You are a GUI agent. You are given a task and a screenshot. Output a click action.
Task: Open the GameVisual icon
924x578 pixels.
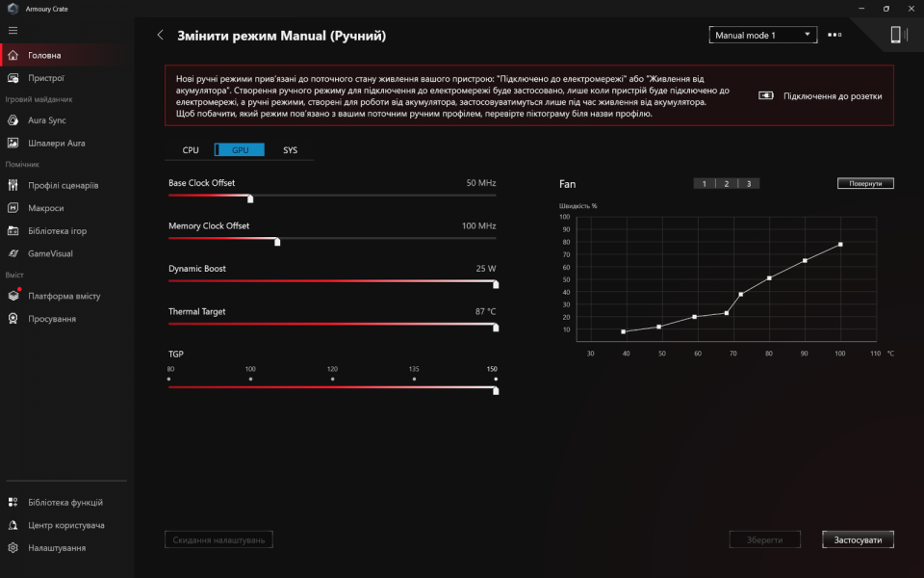(13, 253)
